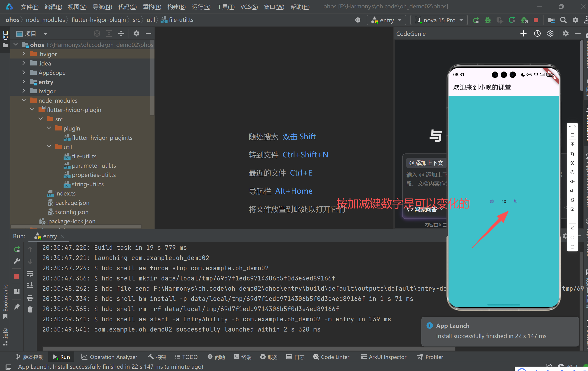Start a new CodeGenie chat with plus
The image size is (588, 371).
coord(523,34)
